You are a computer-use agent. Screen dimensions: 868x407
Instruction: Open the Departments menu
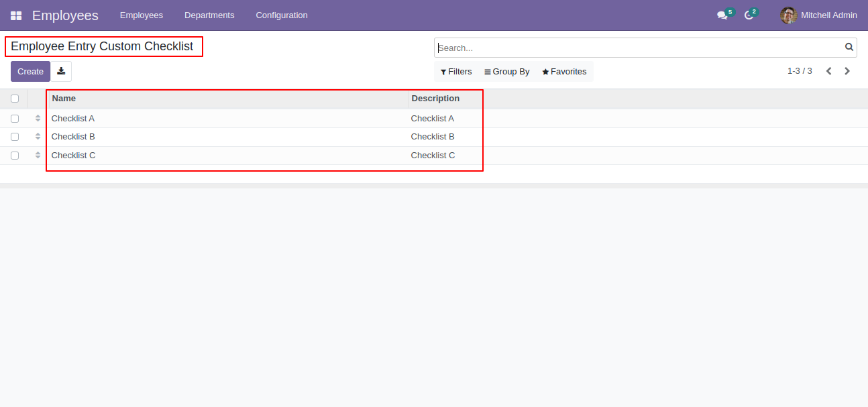(209, 15)
